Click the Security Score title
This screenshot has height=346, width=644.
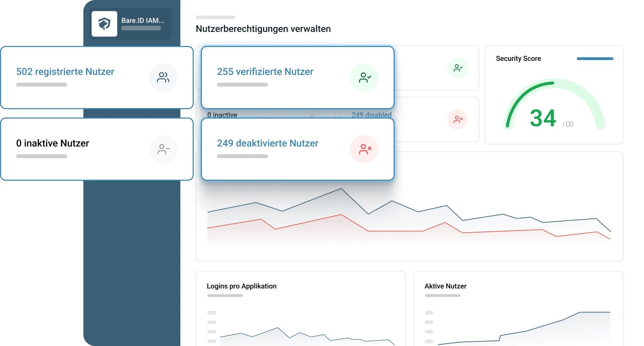coord(518,59)
